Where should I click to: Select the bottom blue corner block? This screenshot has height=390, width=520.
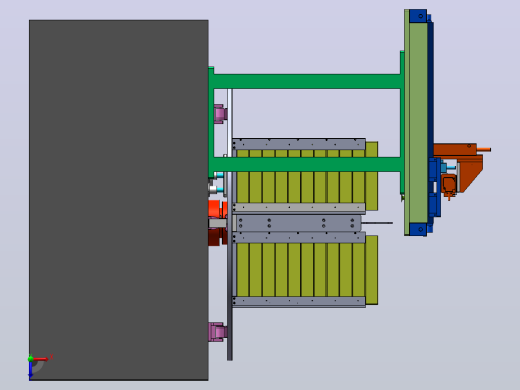point(418,229)
